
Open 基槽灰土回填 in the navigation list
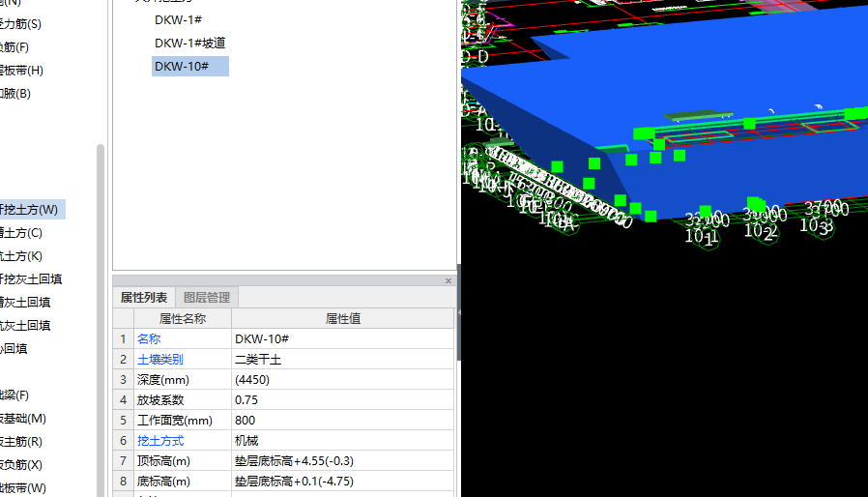tap(25, 303)
